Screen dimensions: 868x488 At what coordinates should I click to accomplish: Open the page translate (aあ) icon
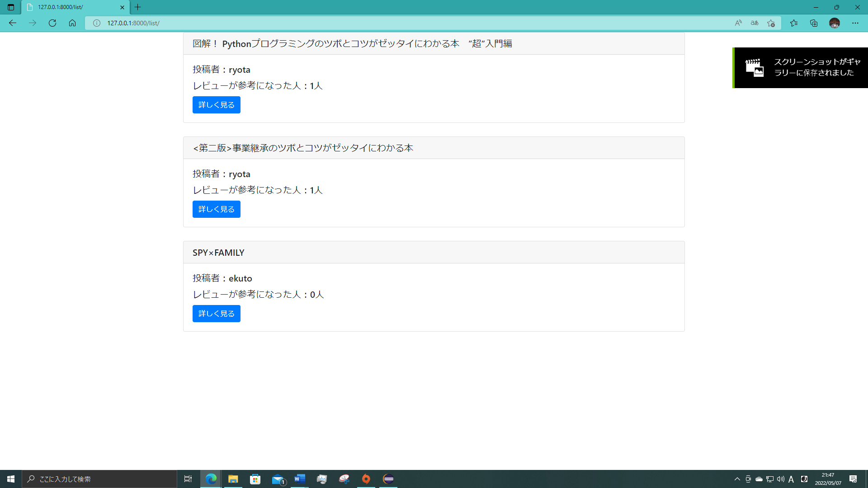pos(754,23)
